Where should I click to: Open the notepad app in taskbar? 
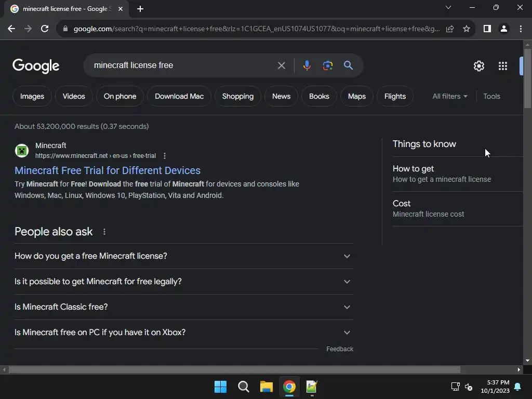click(312, 387)
